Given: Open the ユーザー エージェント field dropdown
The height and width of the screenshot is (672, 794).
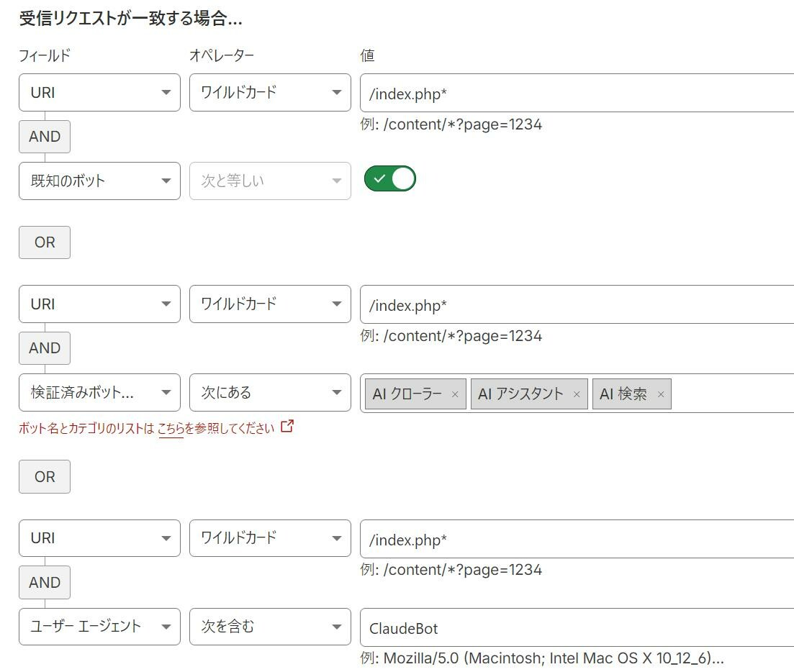Looking at the screenshot, I should [99, 627].
